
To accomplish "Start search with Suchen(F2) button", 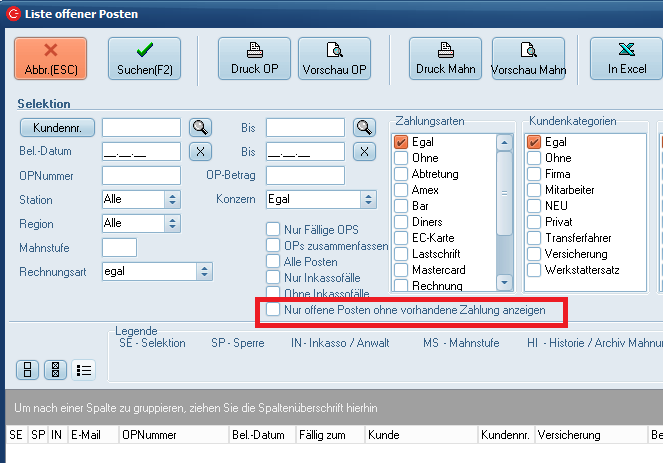I will [144, 58].
